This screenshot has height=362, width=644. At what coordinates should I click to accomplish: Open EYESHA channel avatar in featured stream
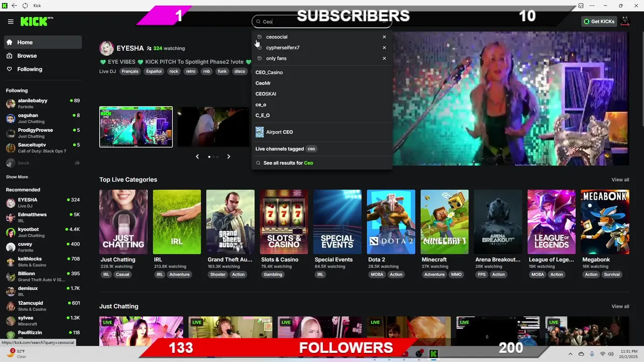106,48
